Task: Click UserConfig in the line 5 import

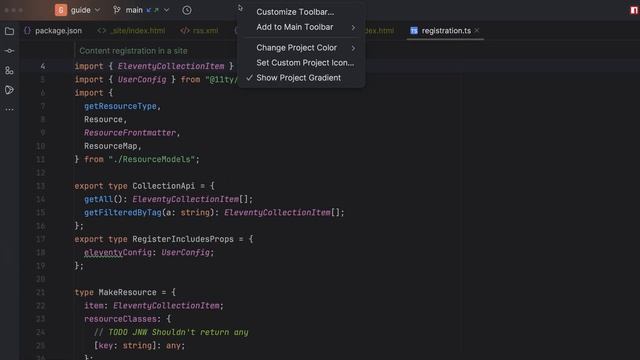Action: point(142,80)
